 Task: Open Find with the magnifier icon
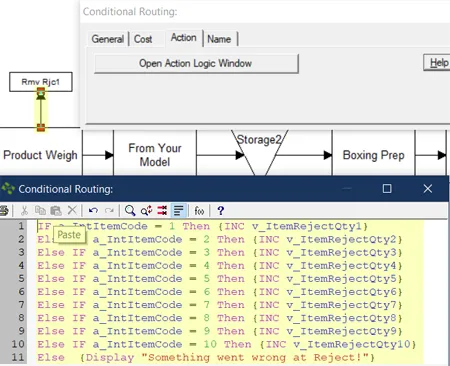click(130, 211)
